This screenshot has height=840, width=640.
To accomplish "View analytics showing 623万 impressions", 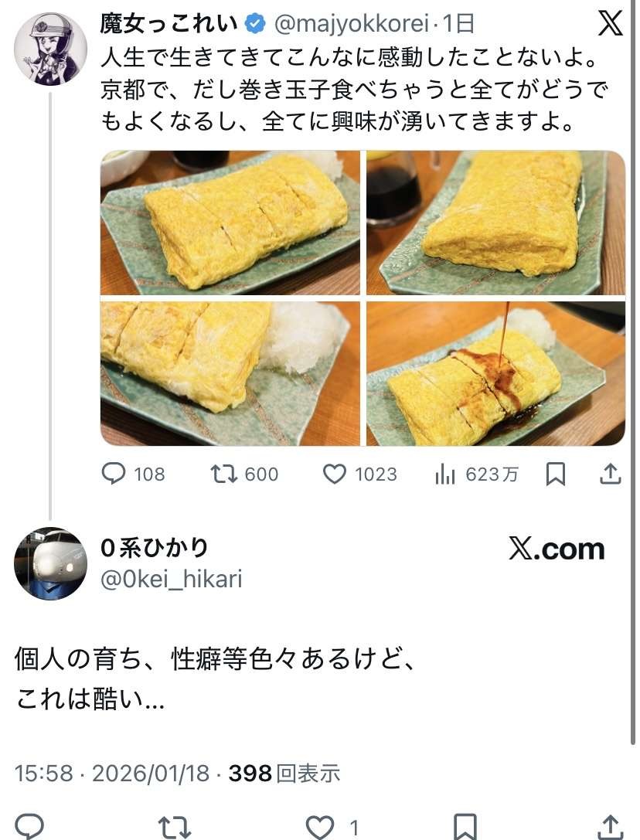I will (x=476, y=474).
